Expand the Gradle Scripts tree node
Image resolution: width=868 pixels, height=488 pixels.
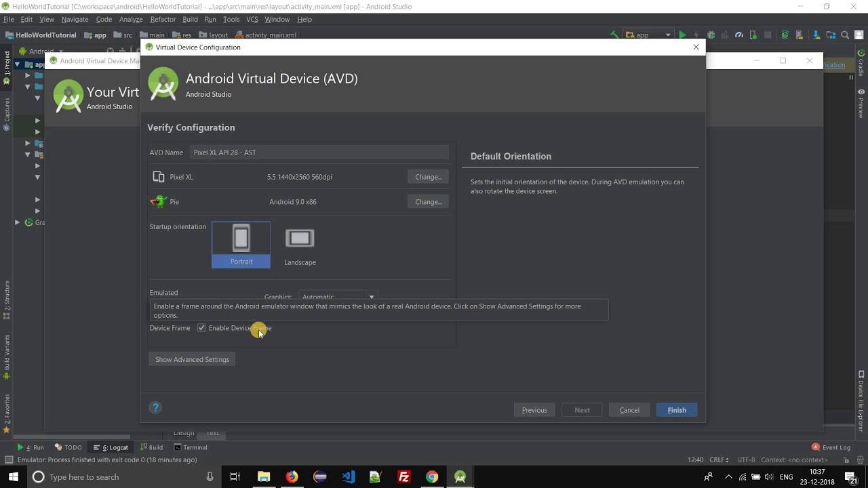18,222
